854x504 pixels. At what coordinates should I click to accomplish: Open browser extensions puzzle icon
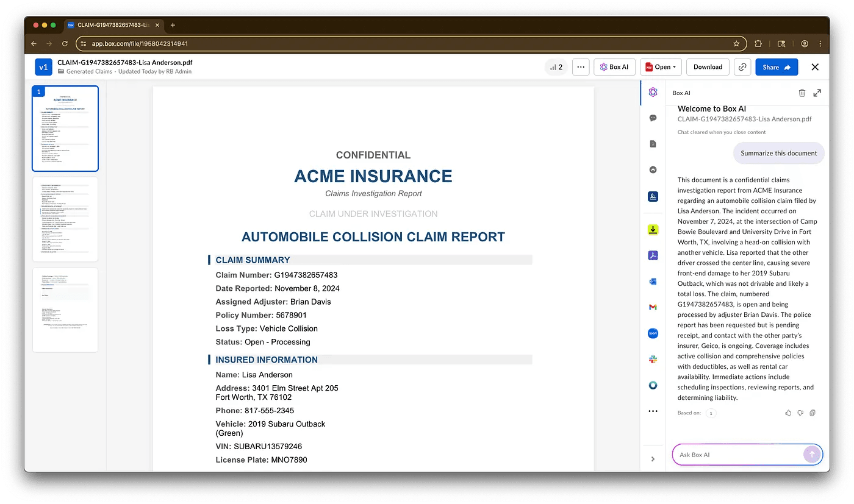point(758,44)
